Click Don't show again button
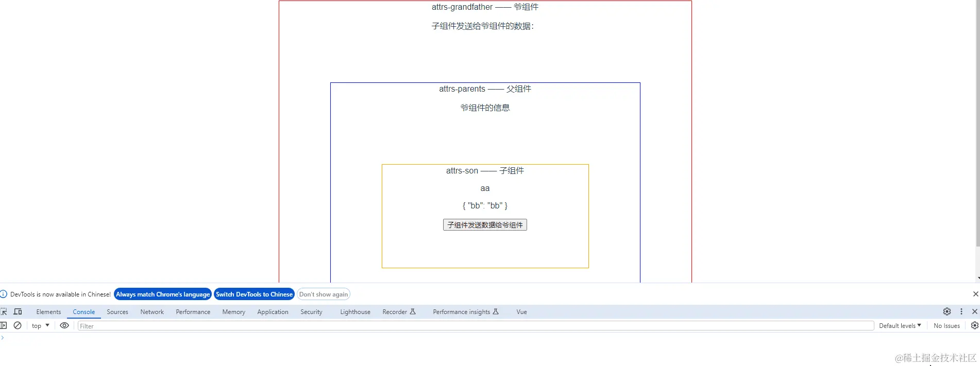The width and height of the screenshot is (980, 366). [324, 294]
